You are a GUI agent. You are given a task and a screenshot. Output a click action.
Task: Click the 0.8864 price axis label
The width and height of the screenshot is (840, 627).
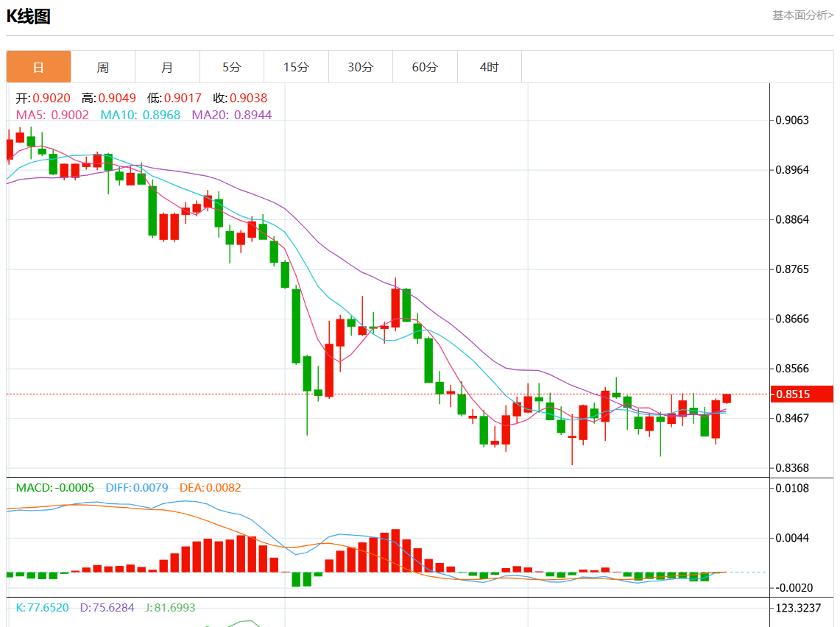[792, 219]
